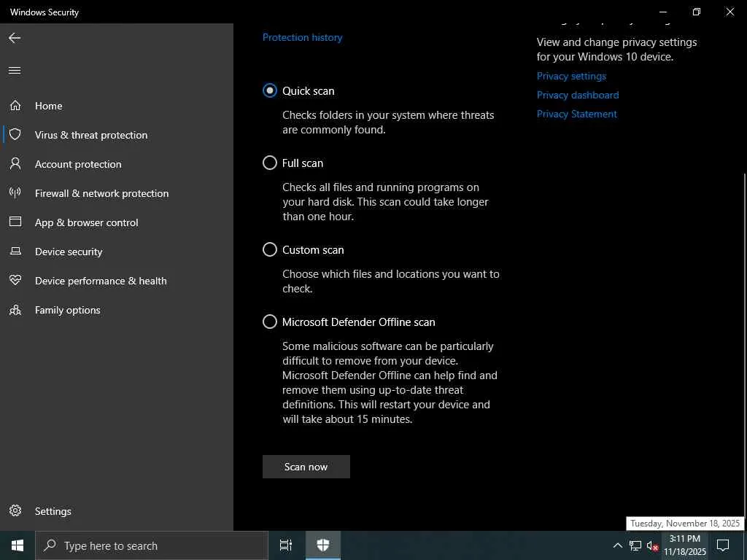Open the Action Center notifications icon

coord(723,545)
